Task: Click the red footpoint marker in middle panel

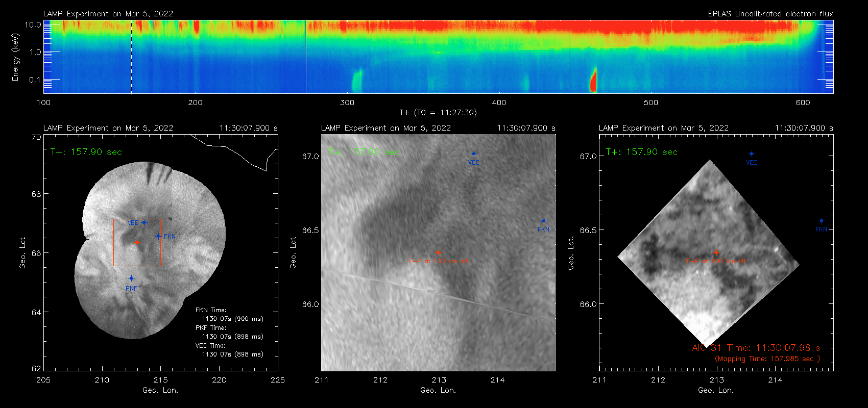Action: pos(438,253)
